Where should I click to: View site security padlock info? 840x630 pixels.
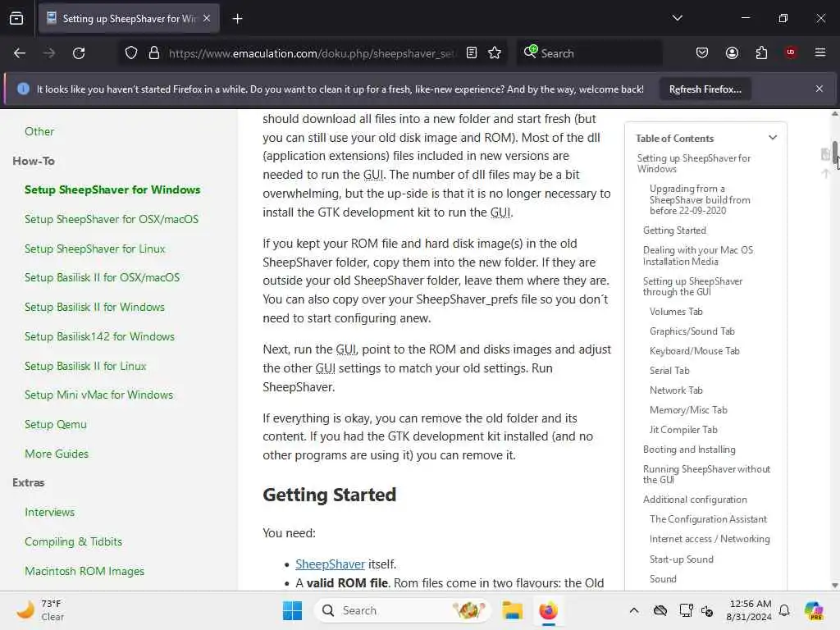tap(154, 53)
